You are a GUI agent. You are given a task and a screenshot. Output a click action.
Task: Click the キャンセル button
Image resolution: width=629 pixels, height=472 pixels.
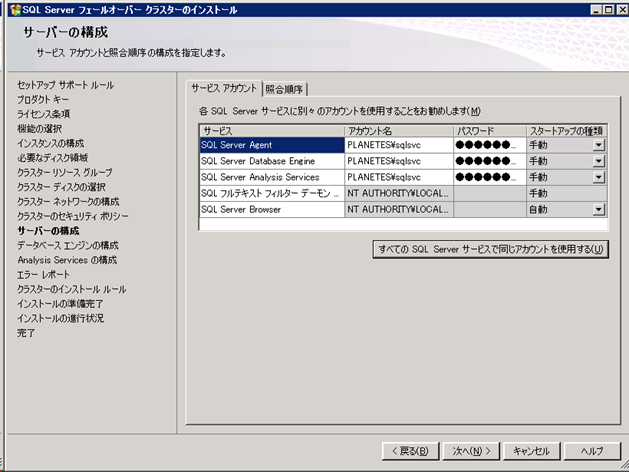tap(532, 451)
